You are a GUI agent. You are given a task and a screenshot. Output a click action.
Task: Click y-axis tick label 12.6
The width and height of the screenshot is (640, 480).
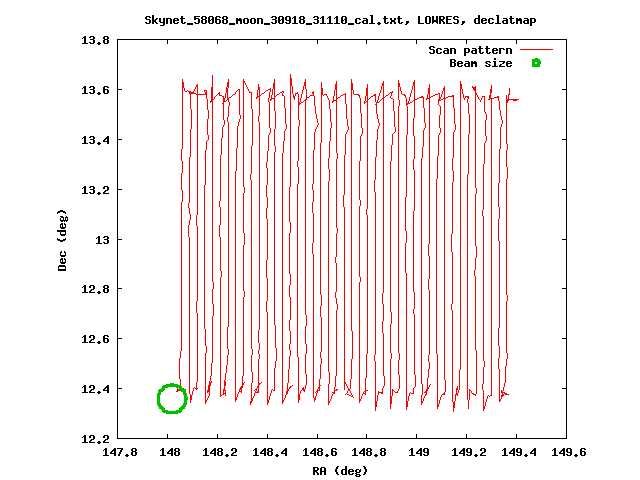96,339
